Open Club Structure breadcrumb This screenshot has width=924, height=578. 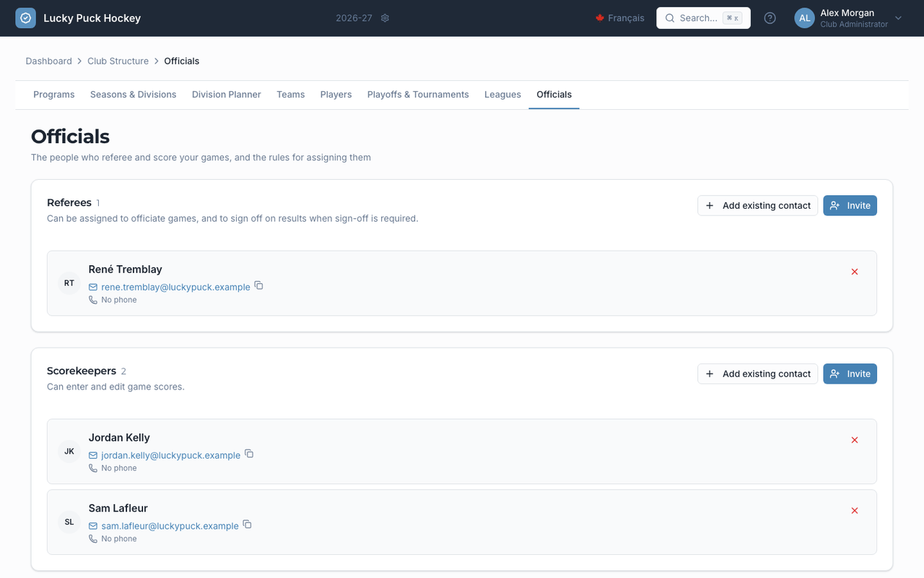(x=118, y=61)
